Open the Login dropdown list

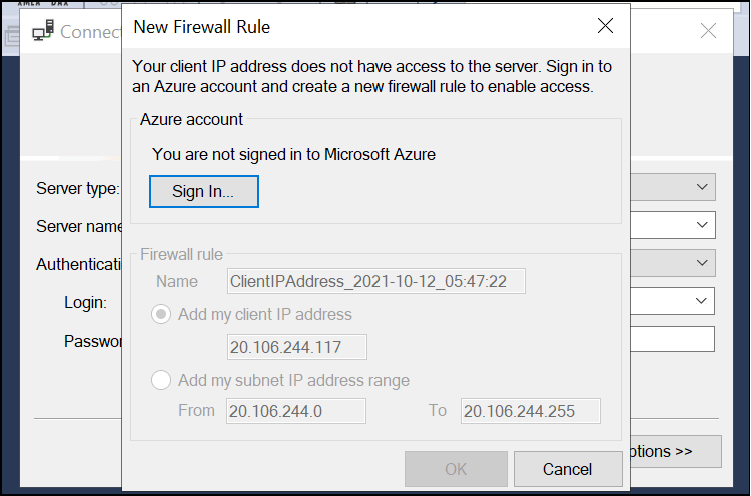(701, 301)
